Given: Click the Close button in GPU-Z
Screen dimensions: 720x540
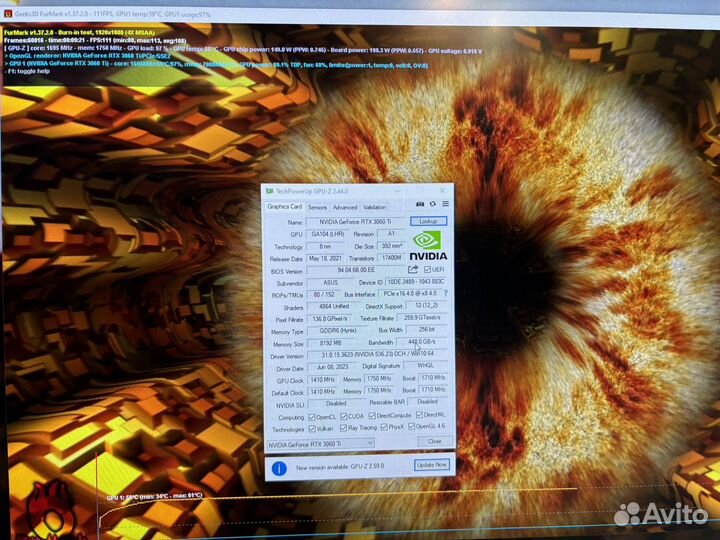Looking at the screenshot, I should 434,441.
